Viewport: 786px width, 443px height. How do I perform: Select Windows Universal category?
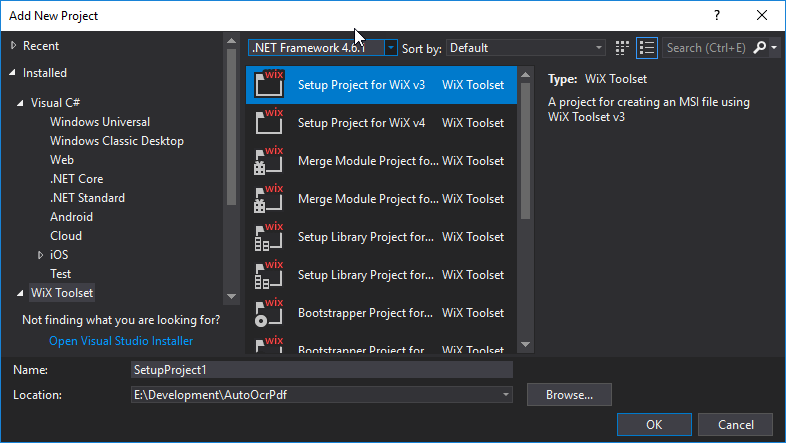[100, 122]
